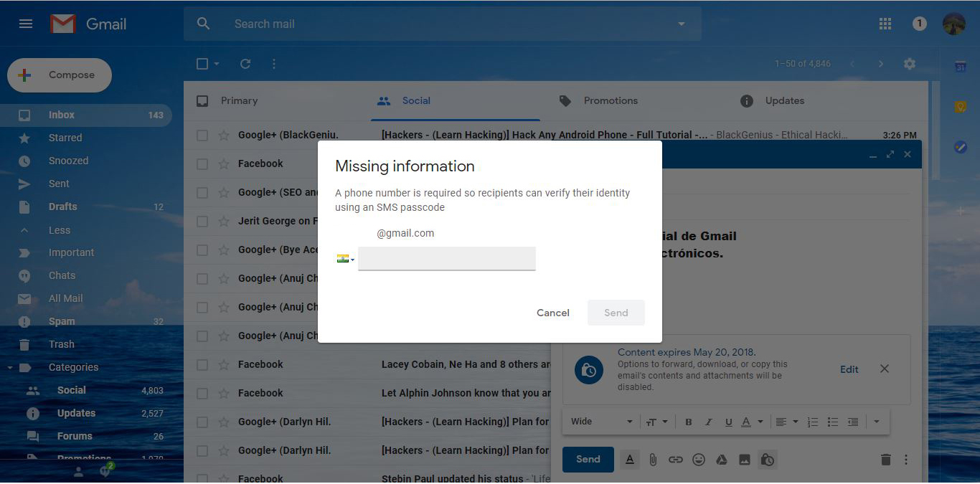The width and height of the screenshot is (980, 484).
Task: Insert a link in the compose window
Action: pos(676,460)
